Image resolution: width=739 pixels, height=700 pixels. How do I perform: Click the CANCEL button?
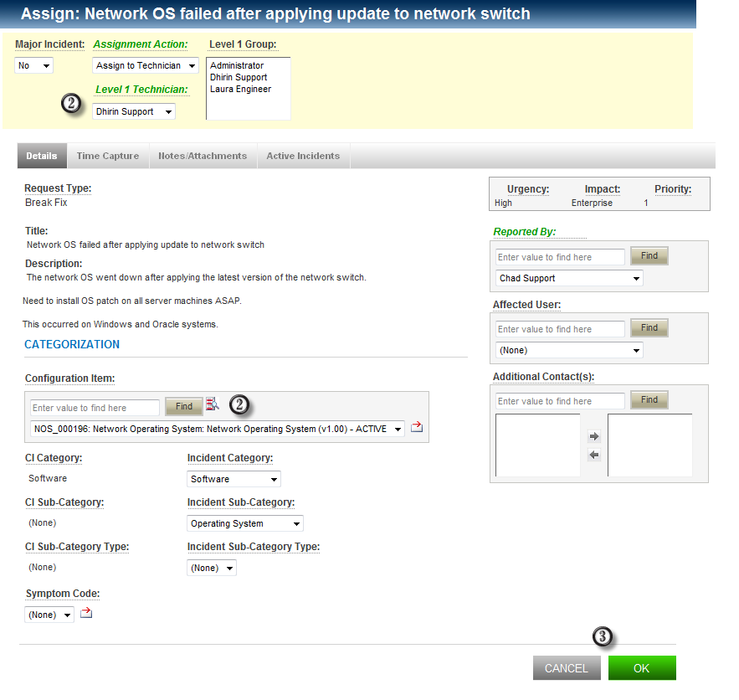pos(567,668)
